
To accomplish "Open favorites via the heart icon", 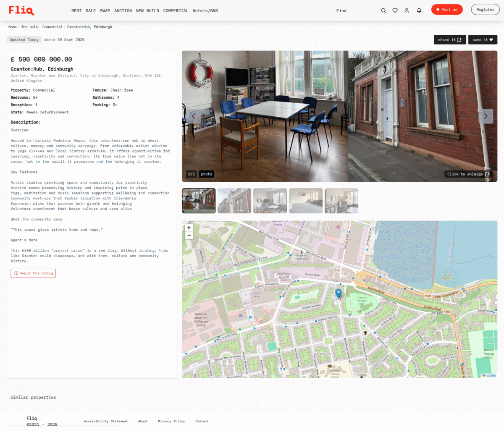I will (x=395, y=10).
